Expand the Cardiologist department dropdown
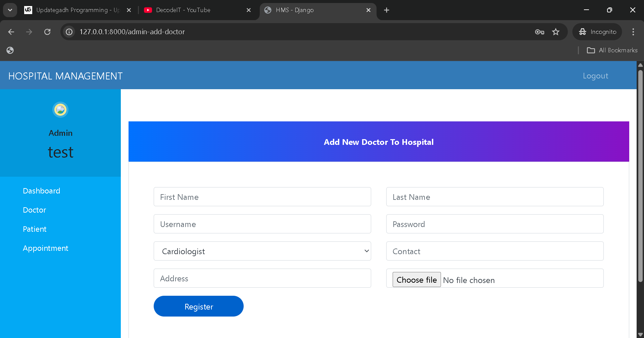Viewport: 644px width, 338px height. [x=262, y=251]
